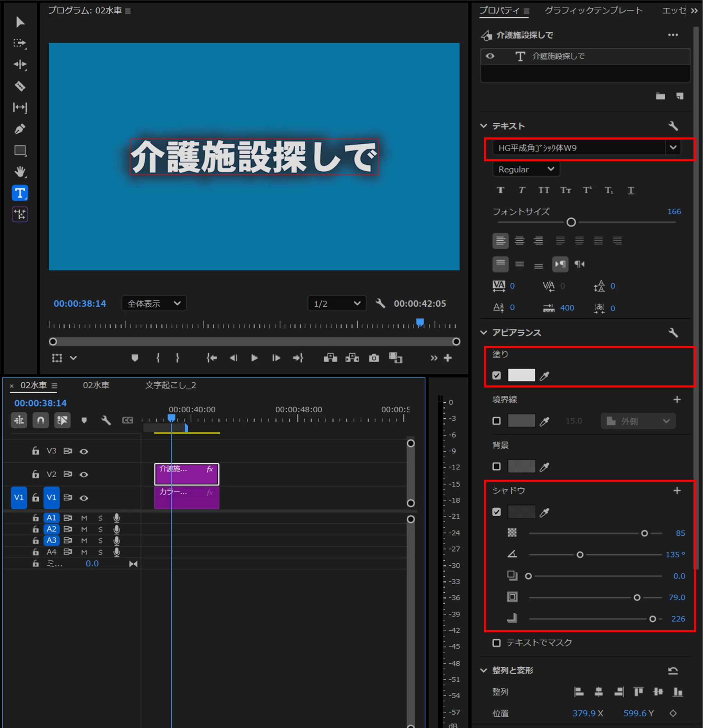
Task: Check the テキストでマスク checkbox
Action: click(x=496, y=643)
